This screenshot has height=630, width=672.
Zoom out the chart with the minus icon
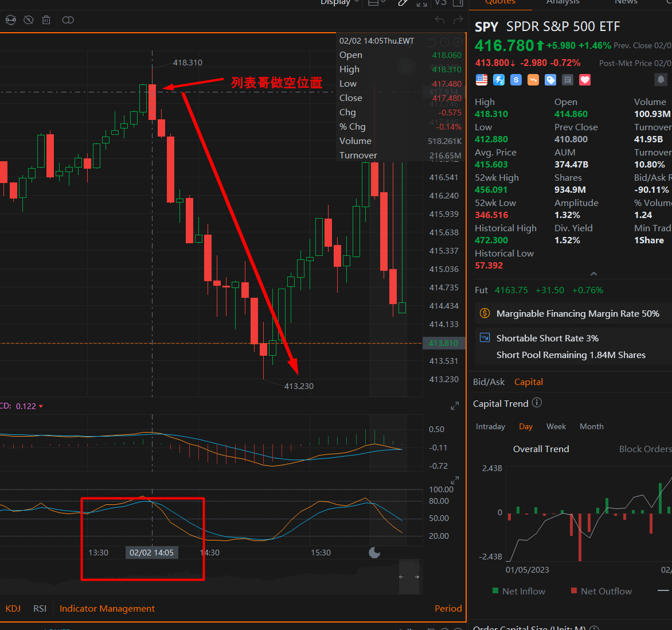coord(445,42)
